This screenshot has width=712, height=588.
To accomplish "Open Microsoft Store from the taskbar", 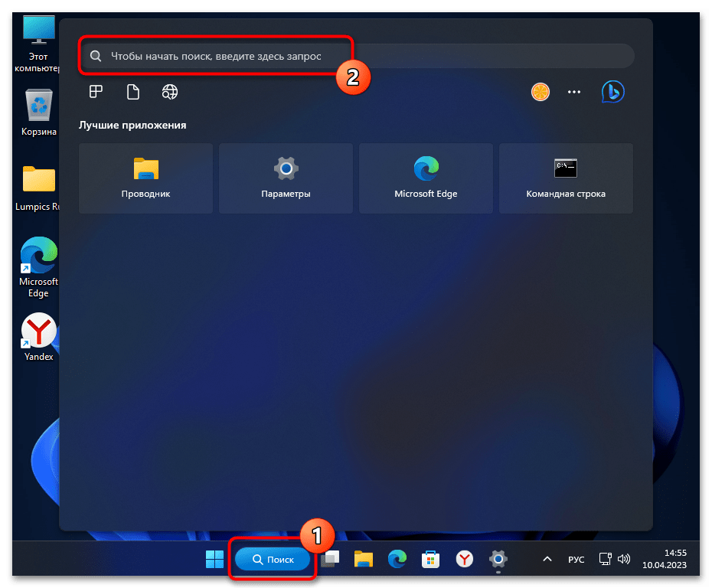I will 430,559.
